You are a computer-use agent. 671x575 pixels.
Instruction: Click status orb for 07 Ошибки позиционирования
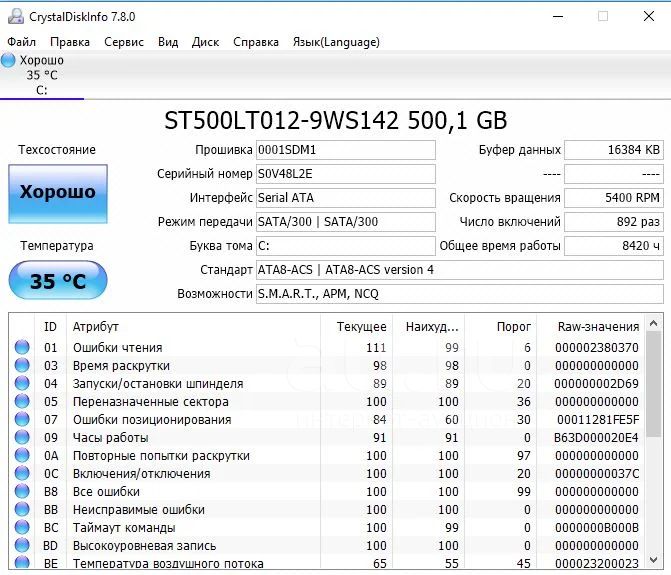coord(22,419)
